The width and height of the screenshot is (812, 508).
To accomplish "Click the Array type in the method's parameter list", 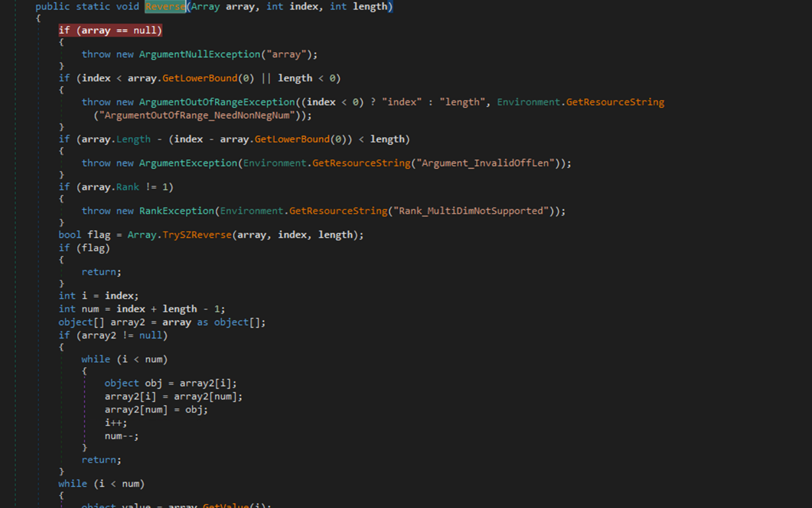I will pos(205,7).
